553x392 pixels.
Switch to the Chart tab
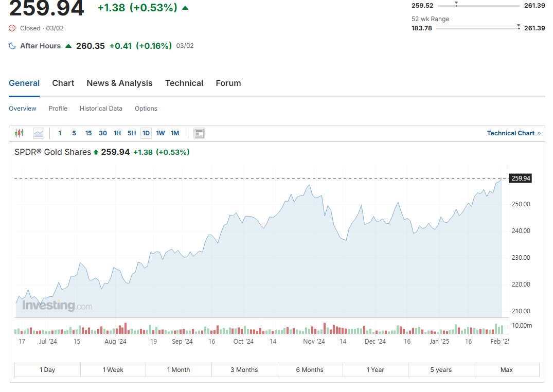pyautogui.click(x=63, y=83)
